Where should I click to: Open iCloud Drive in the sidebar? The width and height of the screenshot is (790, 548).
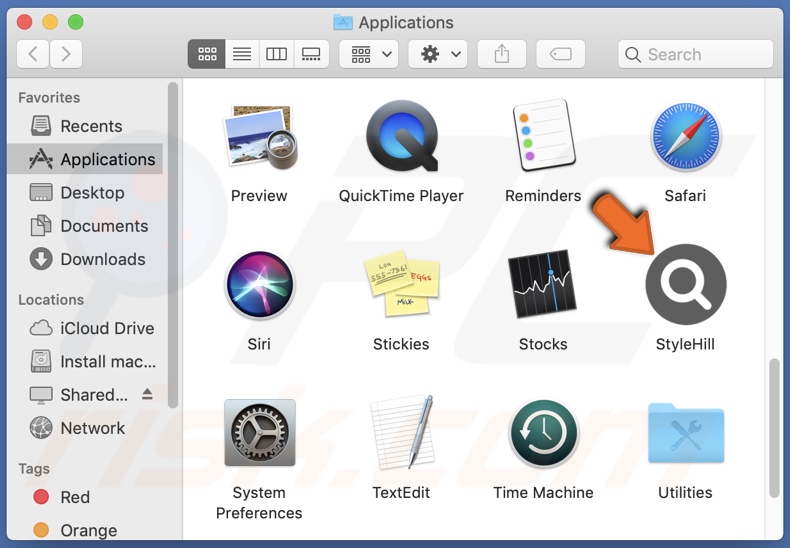(86, 328)
